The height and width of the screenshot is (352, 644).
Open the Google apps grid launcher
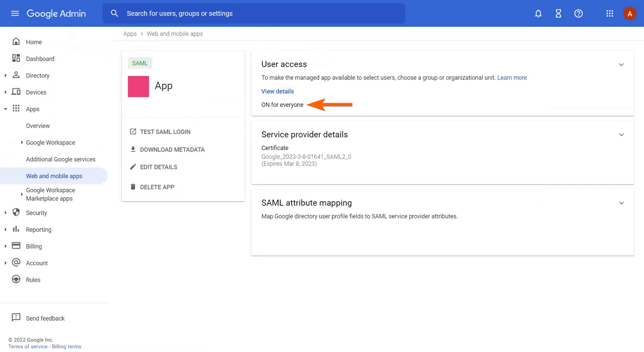point(610,13)
